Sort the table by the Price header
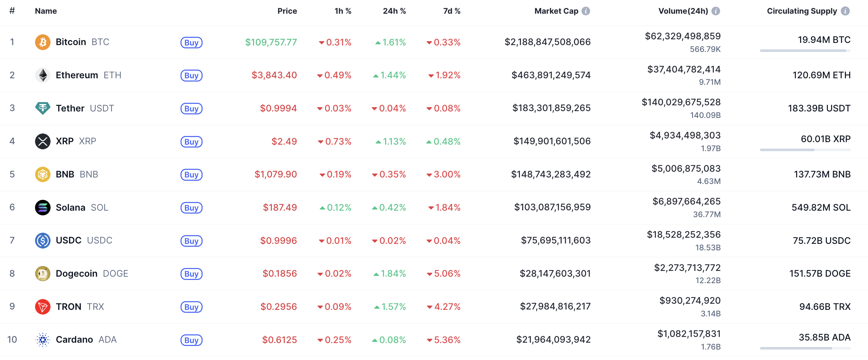Viewport: 868px width, 360px height. (287, 11)
